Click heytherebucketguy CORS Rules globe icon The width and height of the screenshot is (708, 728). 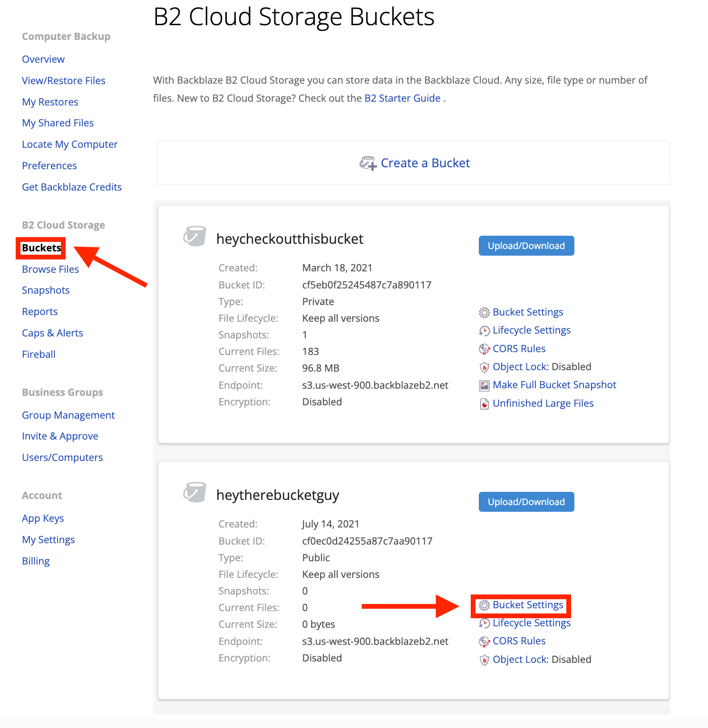(x=484, y=642)
